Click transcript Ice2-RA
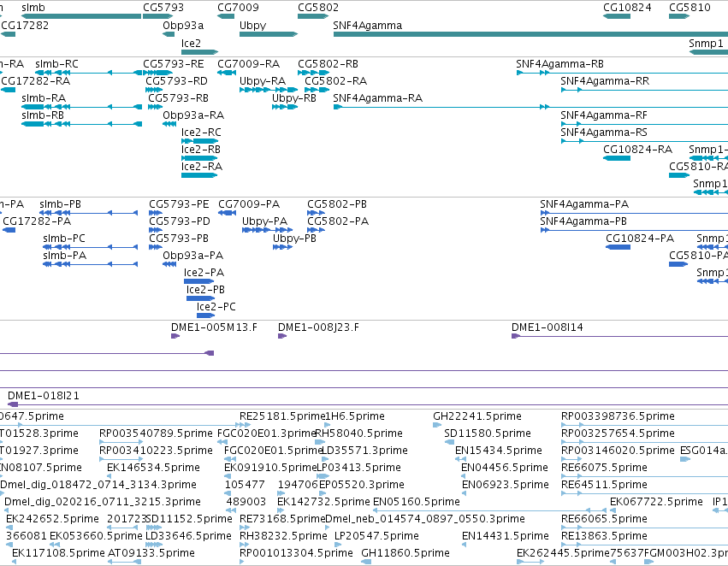The width and height of the screenshot is (728, 566). (x=199, y=175)
